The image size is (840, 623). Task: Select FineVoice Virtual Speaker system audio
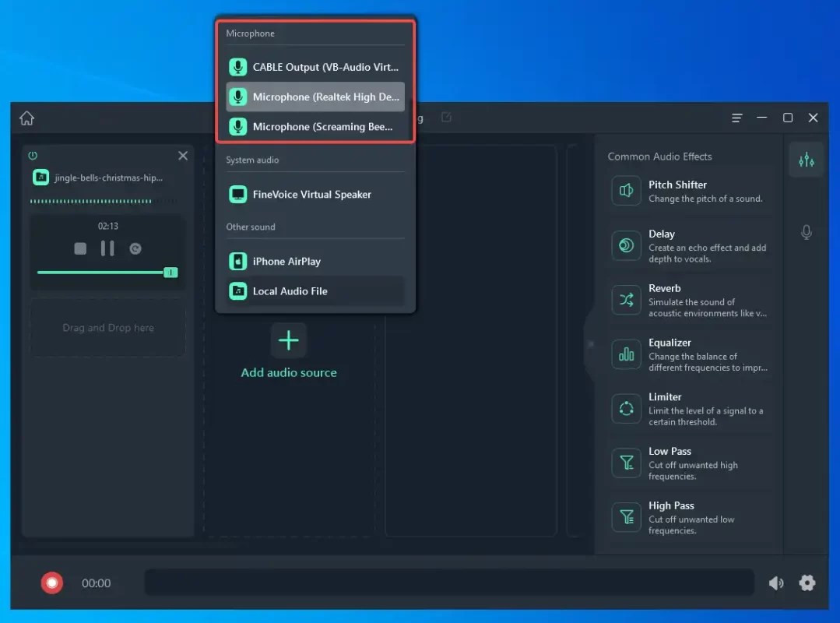pyautogui.click(x=315, y=194)
